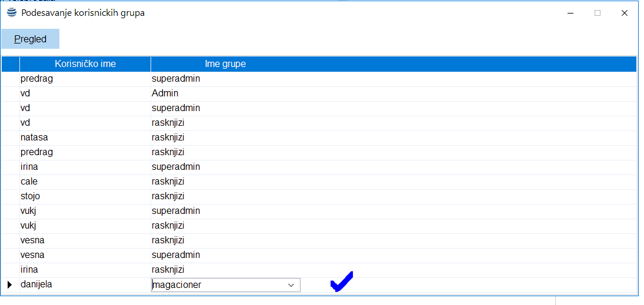Click the blue checkmark icon
The image size is (644, 305).
click(x=341, y=282)
